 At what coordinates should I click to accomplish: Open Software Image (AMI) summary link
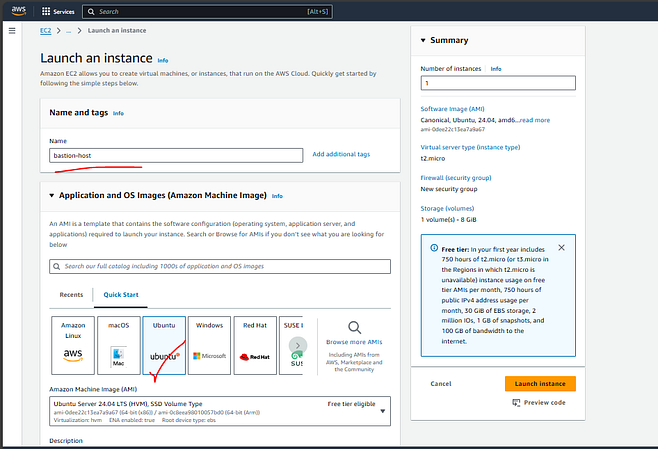452,109
